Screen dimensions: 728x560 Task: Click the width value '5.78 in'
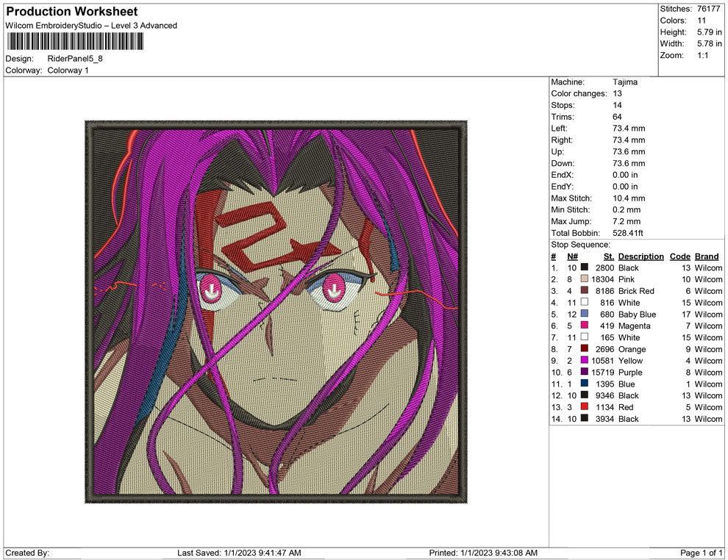click(x=710, y=43)
